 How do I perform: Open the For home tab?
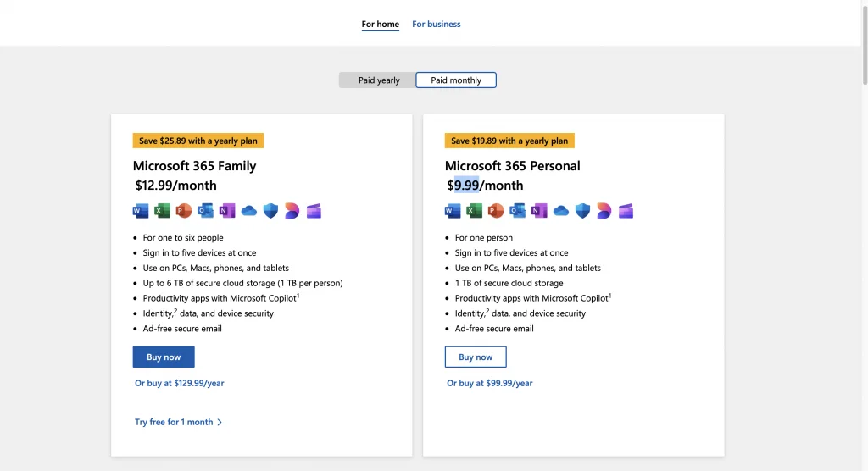coord(381,25)
